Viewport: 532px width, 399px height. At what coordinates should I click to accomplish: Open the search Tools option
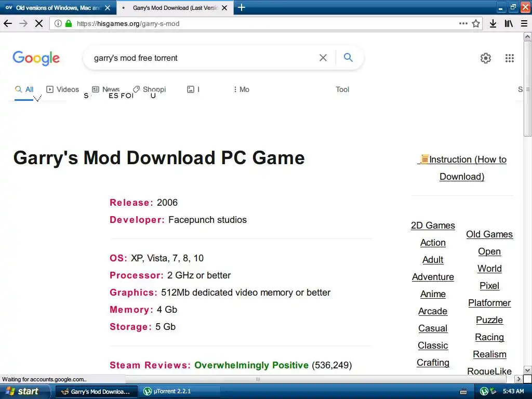[x=342, y=89]
